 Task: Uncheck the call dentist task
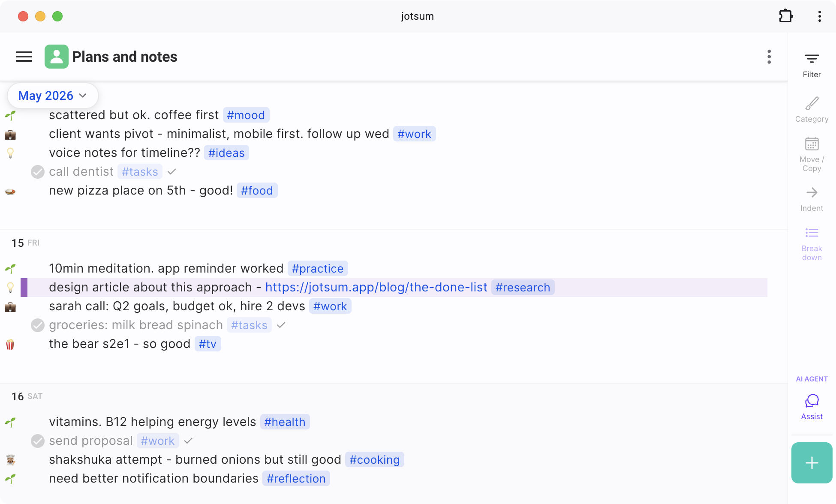(38, 172)
